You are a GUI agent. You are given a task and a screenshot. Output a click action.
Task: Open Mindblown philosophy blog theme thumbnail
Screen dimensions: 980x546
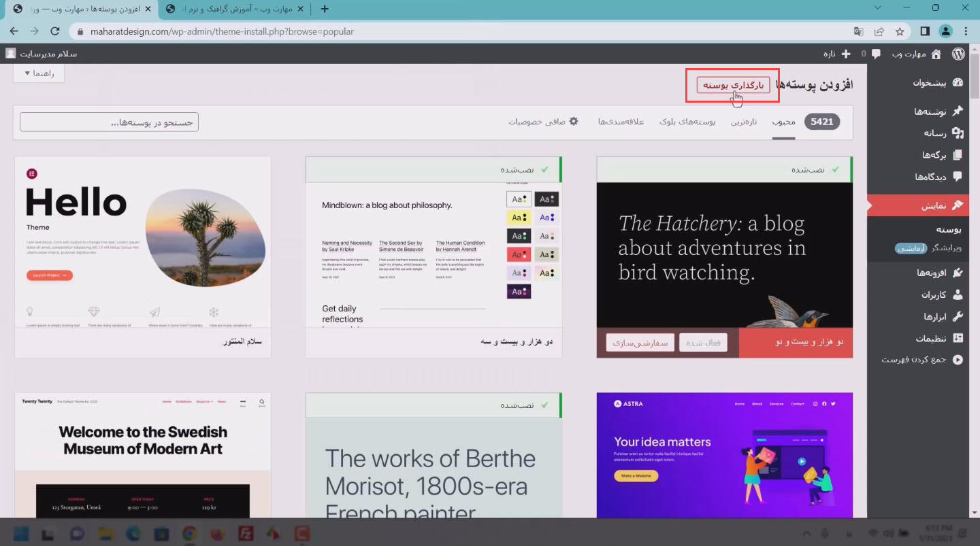coord(434,255)
